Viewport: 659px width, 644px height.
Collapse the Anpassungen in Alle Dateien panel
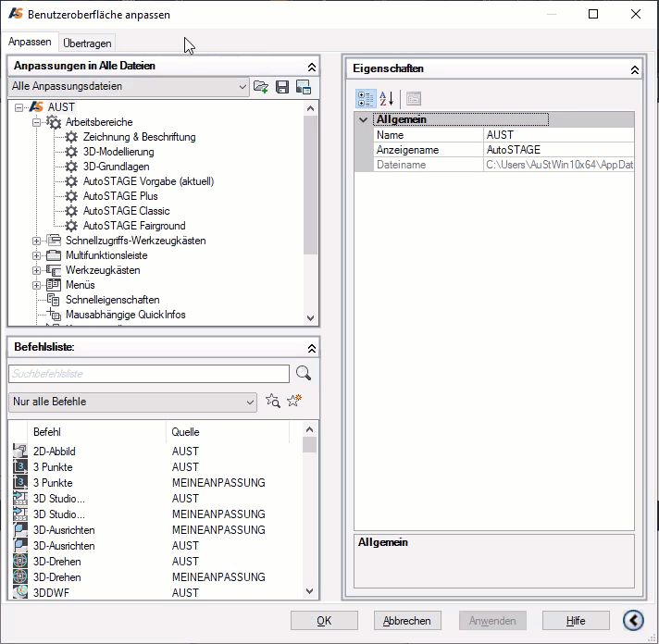[x=311, y=67]
